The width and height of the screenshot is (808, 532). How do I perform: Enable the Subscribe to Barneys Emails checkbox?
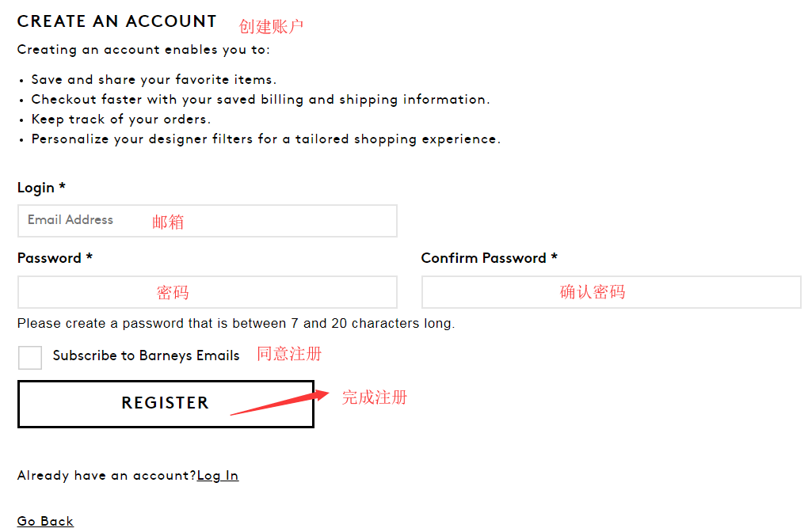[x=30, y=357]
